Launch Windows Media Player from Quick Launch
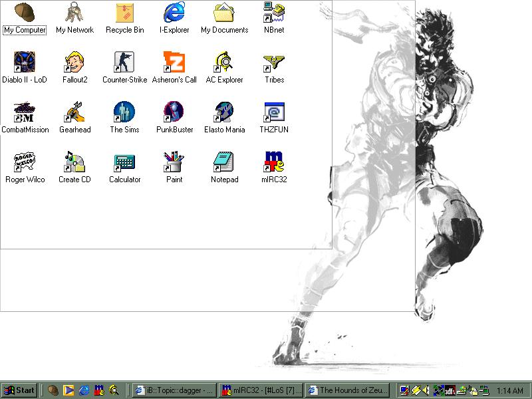Image resolution: width=532 pixels, height=399 pixels. [x=68, y=390]
